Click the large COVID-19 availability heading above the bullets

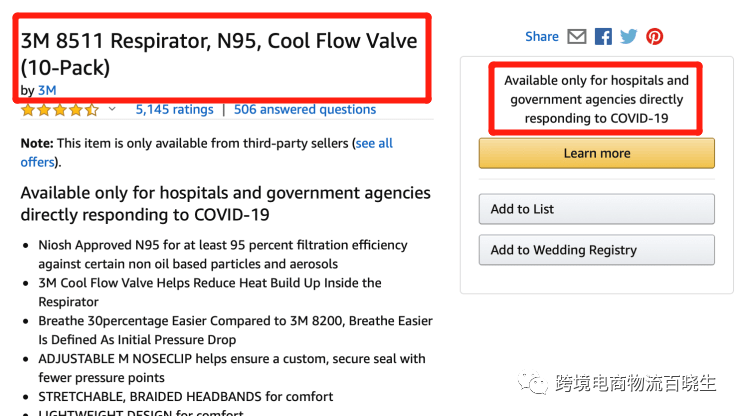[x=225, y=203]
